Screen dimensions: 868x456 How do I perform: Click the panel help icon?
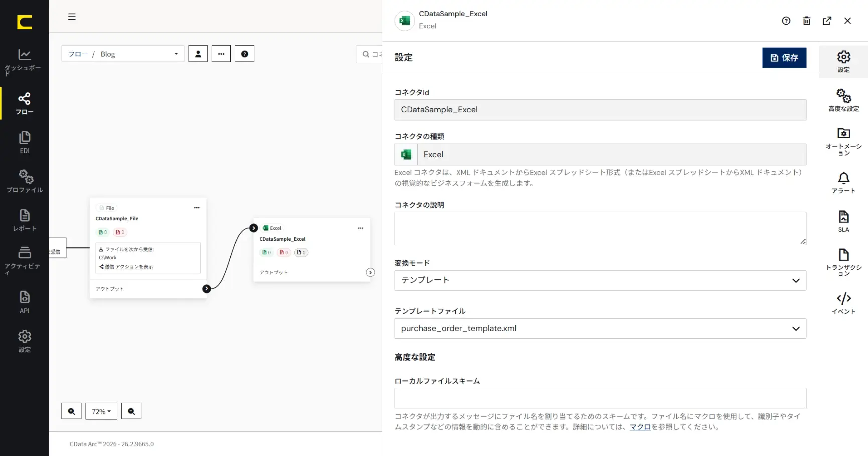[786, 21]
